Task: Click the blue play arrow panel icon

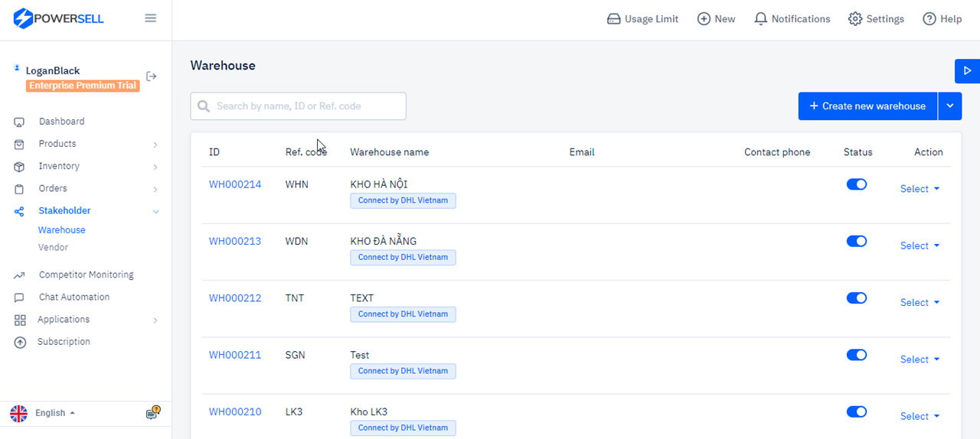Action: pyautogui.click(x=967, y=70)
